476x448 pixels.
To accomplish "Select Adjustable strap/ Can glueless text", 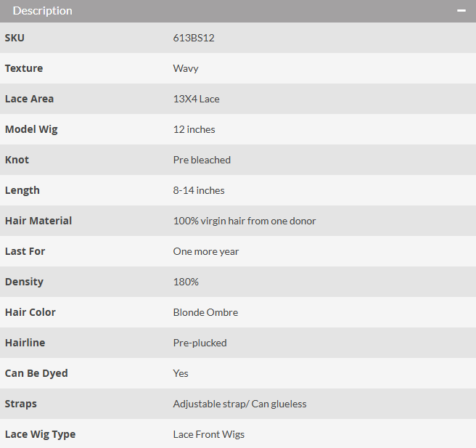I will coord(240,404).
